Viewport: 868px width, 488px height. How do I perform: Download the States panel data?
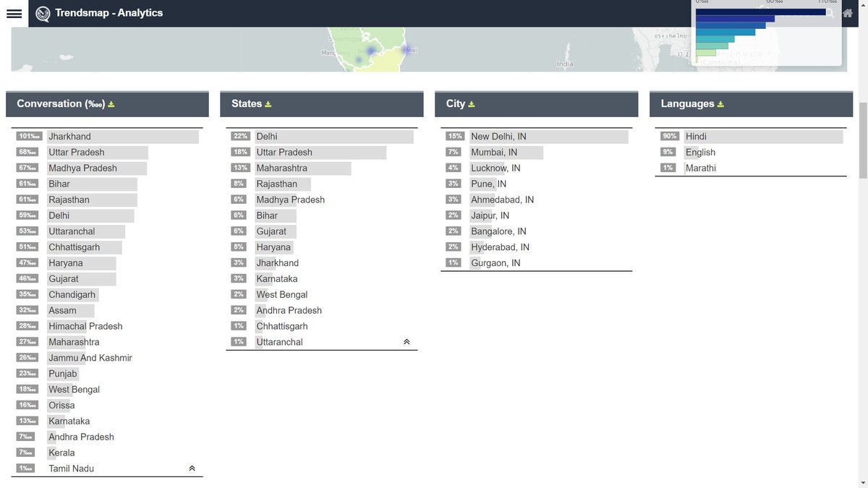pyautogui.click(x=268, y=103)
